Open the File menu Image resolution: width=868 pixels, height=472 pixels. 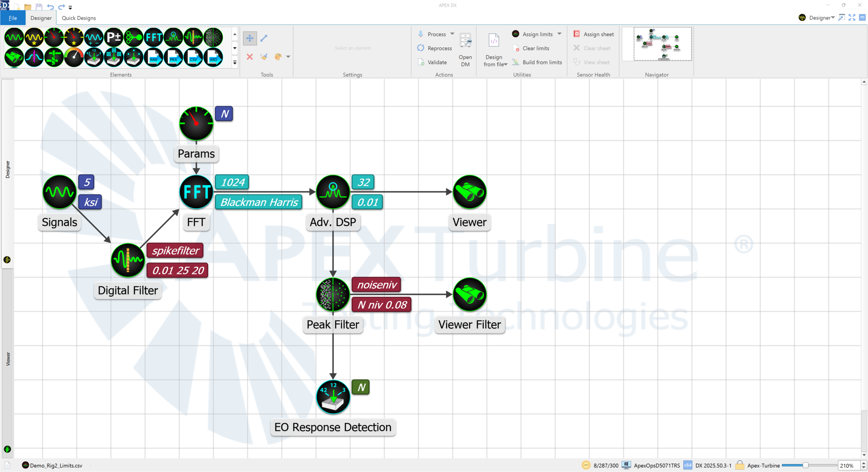[x=13, y=18]
